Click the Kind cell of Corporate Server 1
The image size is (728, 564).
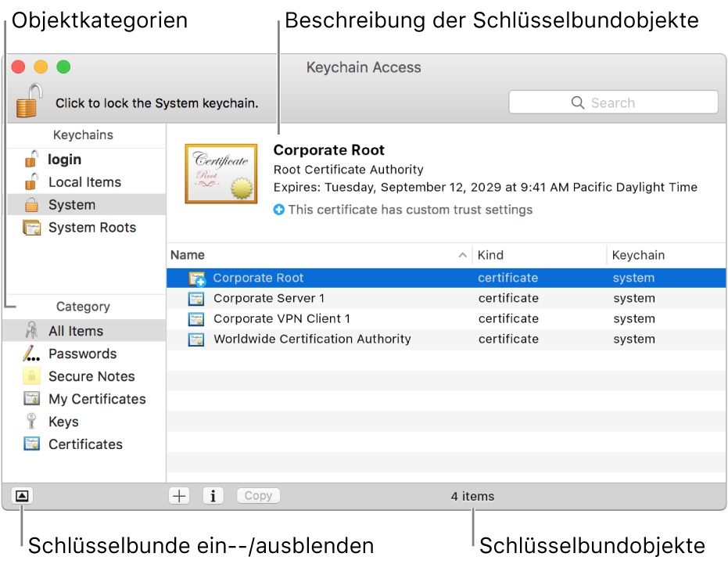508,298
